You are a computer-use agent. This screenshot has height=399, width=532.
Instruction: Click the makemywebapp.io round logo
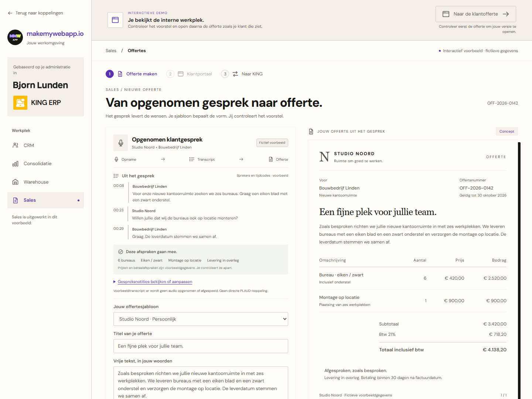tap(15, 37)
